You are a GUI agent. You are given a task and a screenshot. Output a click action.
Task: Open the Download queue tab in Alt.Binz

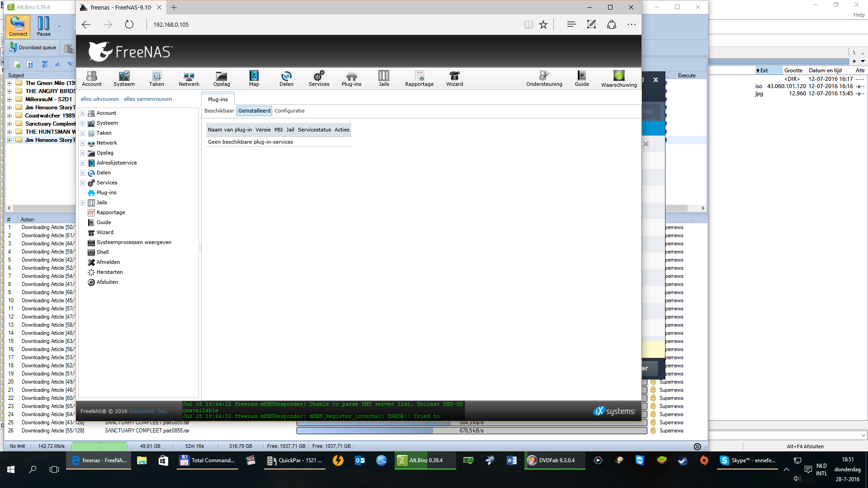pos(32,47)
